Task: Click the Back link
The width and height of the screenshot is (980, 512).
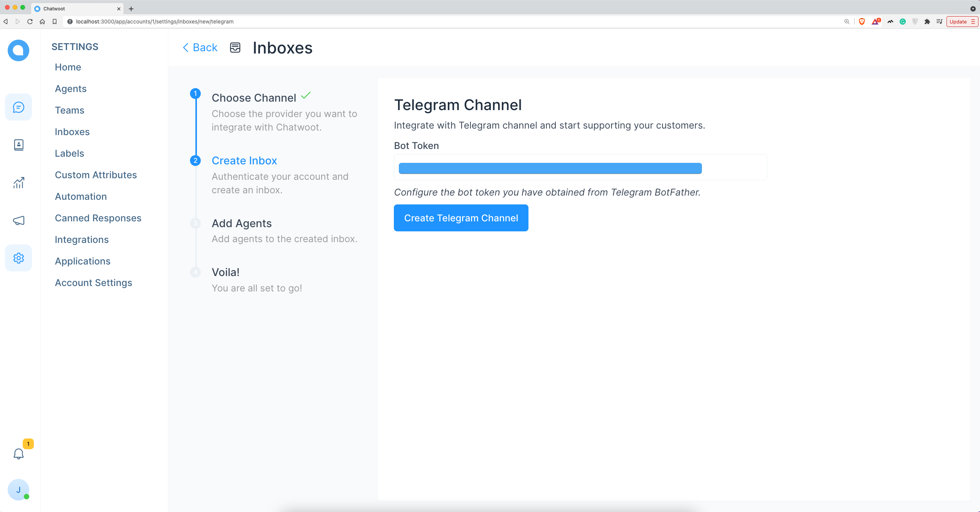Action: [x=200, y=47]
